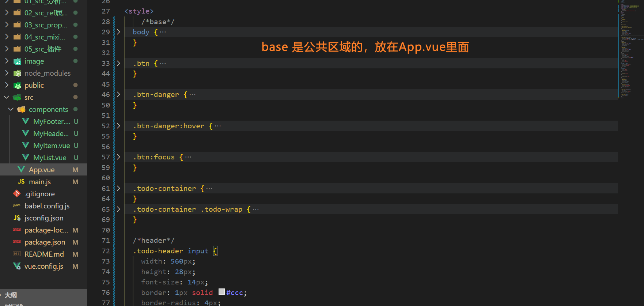Open MyHeader component file
The width and height of the screenshot is (644, 306).
coord(51,133)
